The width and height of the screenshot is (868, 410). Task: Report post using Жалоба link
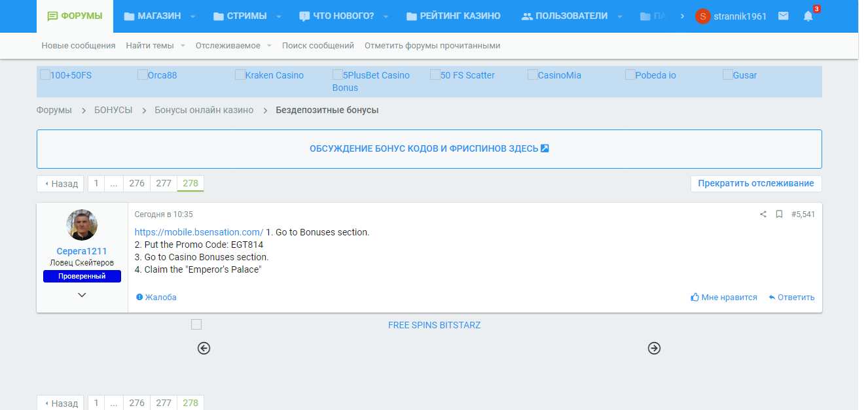pyautogui.click(x=156, y=298)
